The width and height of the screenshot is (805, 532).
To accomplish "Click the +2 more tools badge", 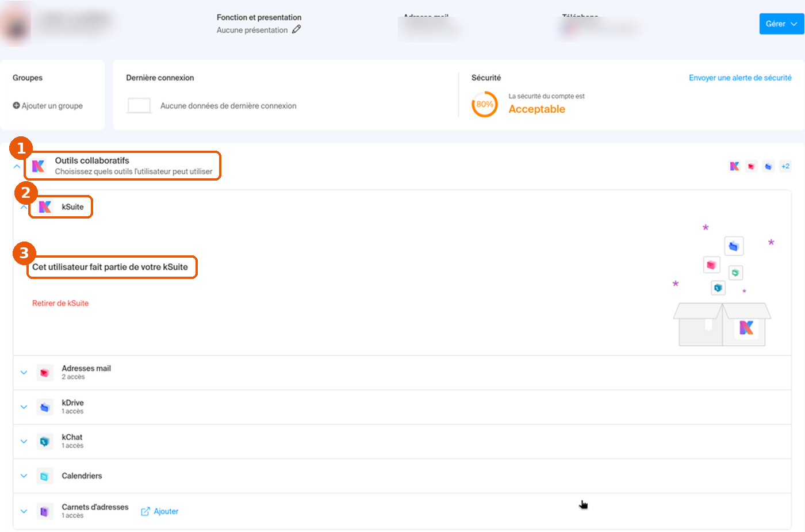I will coord(785,166).
